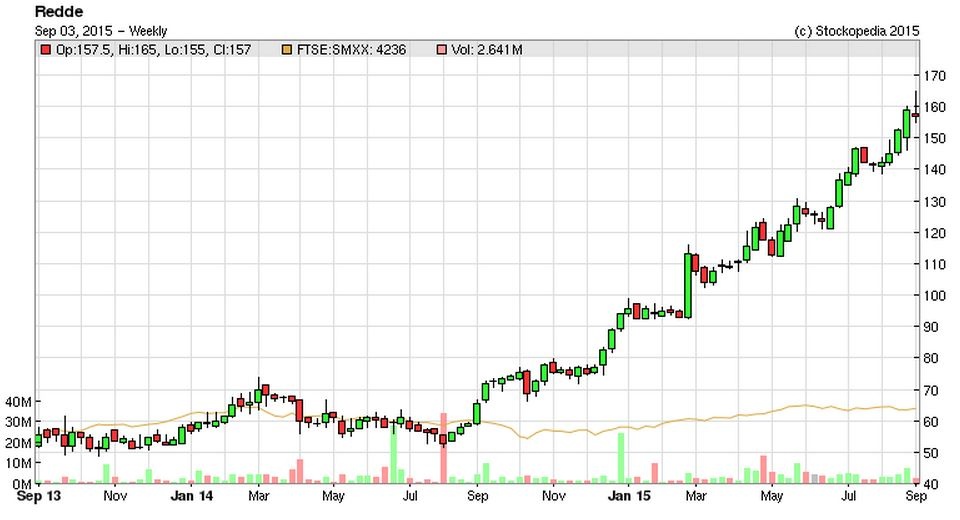Viewport: 960px width, 520px height.
Task: Click the 'Sep 13' date axis label
Action: click(39, 496)
